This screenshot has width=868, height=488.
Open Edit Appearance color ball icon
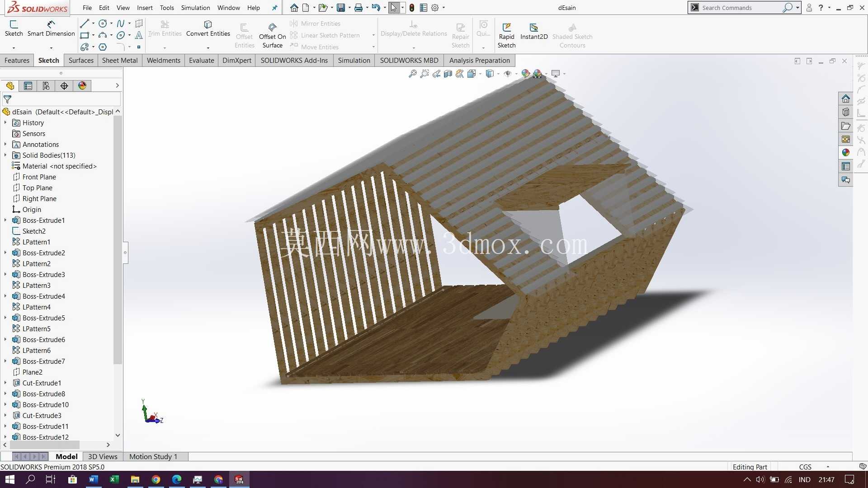[526, 74]
